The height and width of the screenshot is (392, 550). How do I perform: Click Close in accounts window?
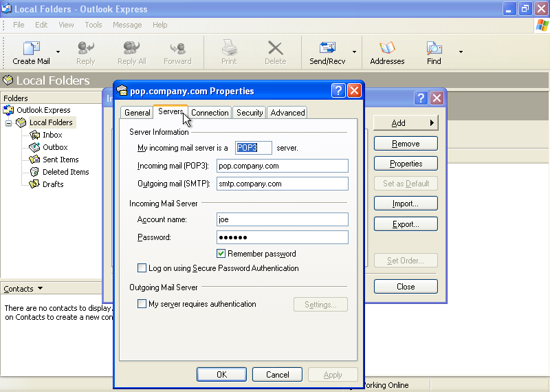[x=406, y=286]
